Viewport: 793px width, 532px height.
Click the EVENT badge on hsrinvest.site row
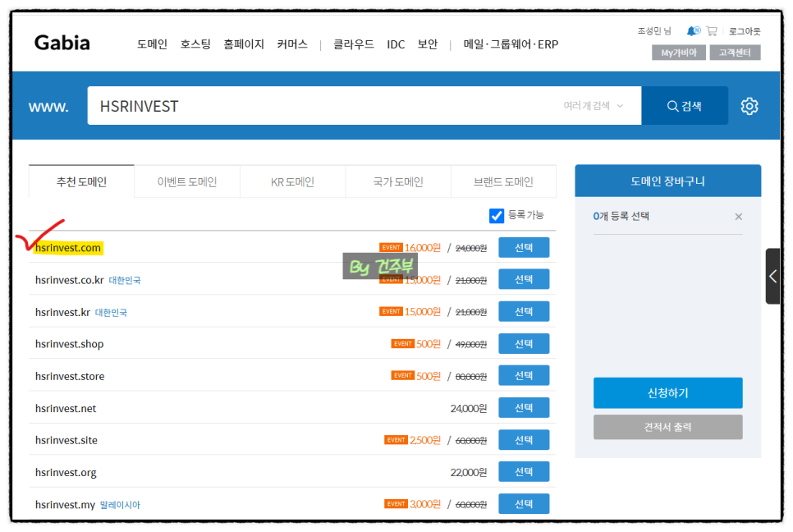click(x=396, y=440)
